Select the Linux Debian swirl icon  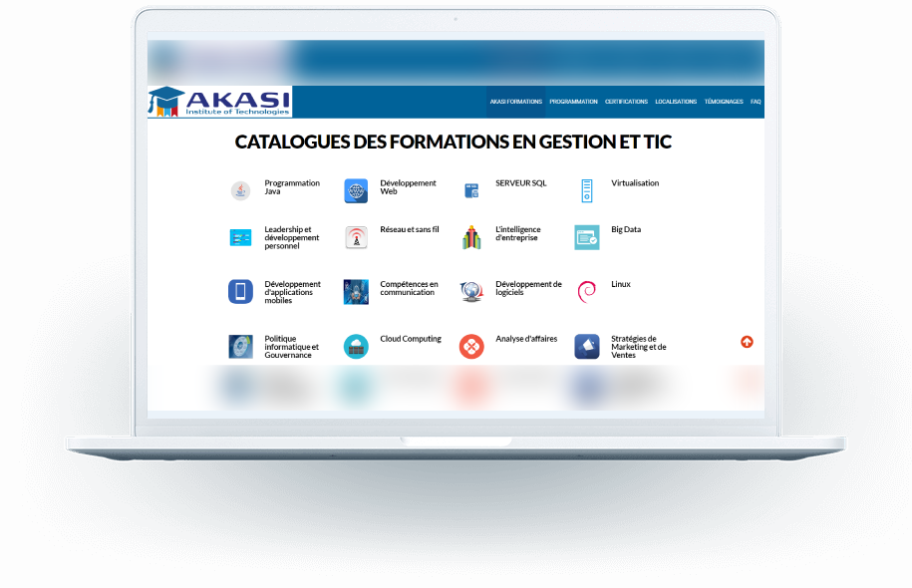pos(587,292)
